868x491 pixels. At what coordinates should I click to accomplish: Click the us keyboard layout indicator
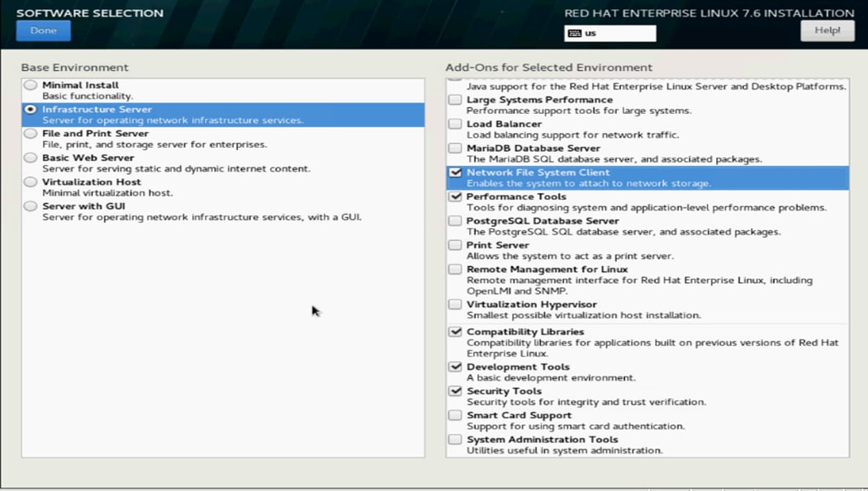click(610, 33)
